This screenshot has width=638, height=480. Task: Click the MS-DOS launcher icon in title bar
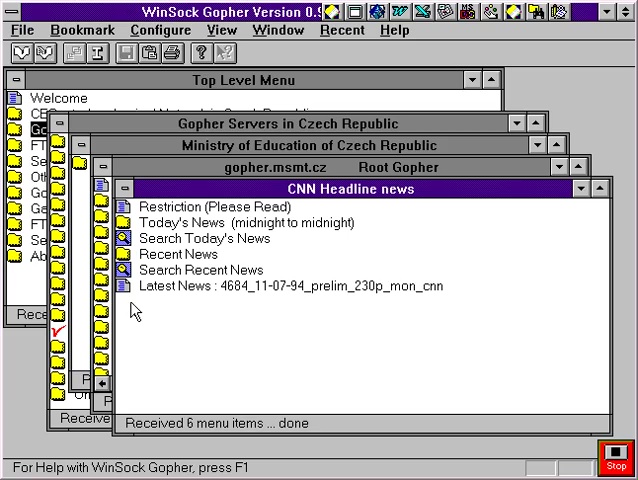(468, 12)
